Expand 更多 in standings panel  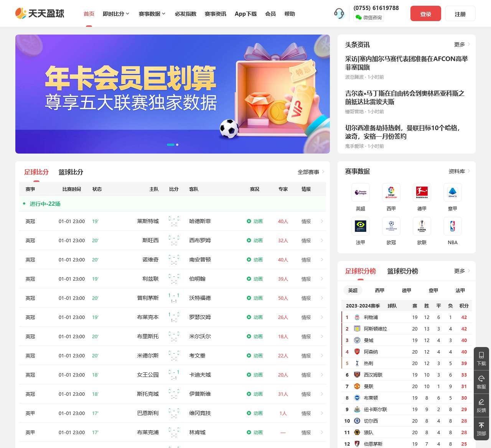[462, 271]
